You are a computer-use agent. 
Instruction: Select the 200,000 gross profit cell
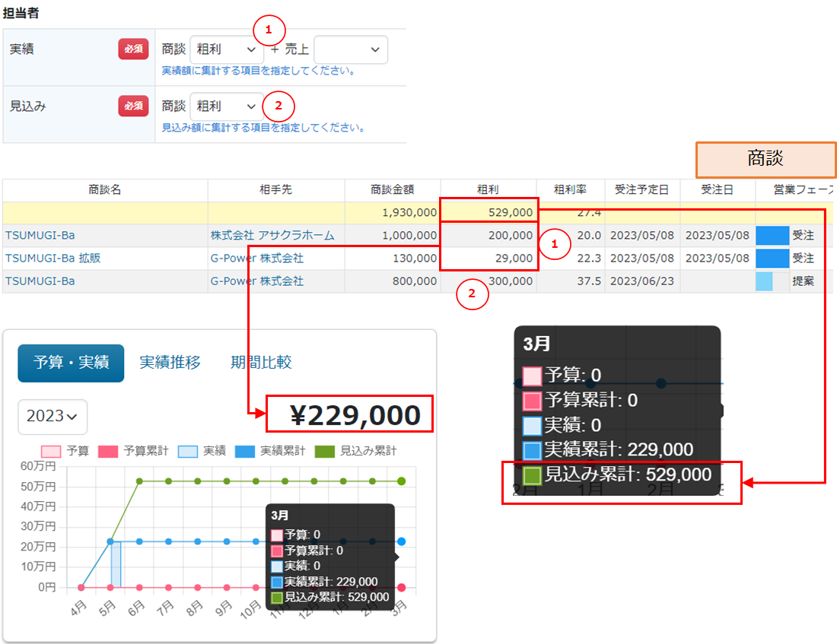(488, 235)
